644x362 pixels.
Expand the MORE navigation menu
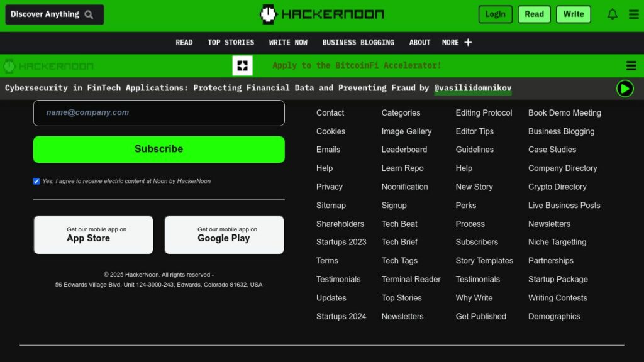pyautogui.click(x=457, y=43)
